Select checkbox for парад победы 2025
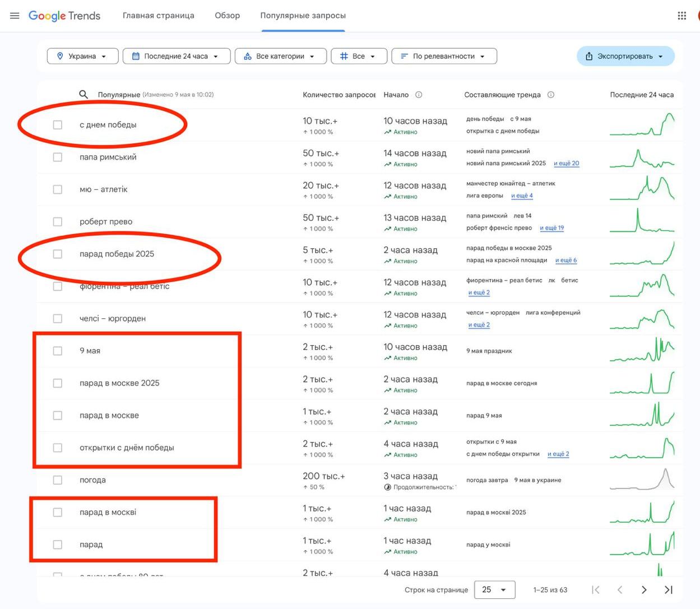Screen dimensions: 700x609 coord(58,254)
